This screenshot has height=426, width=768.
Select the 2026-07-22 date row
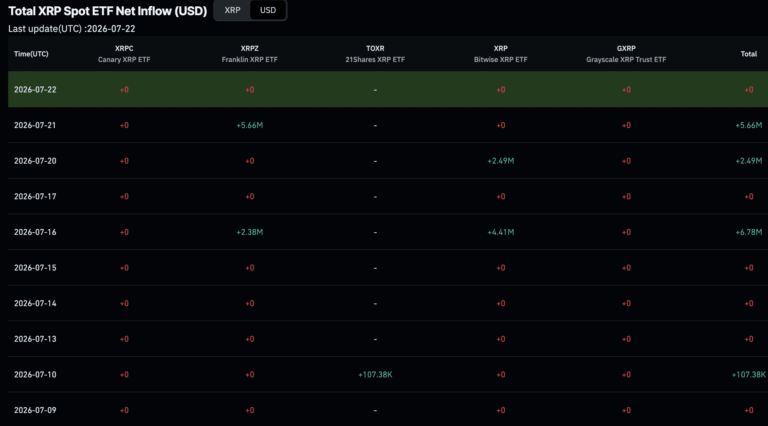(x=388, y=90)
